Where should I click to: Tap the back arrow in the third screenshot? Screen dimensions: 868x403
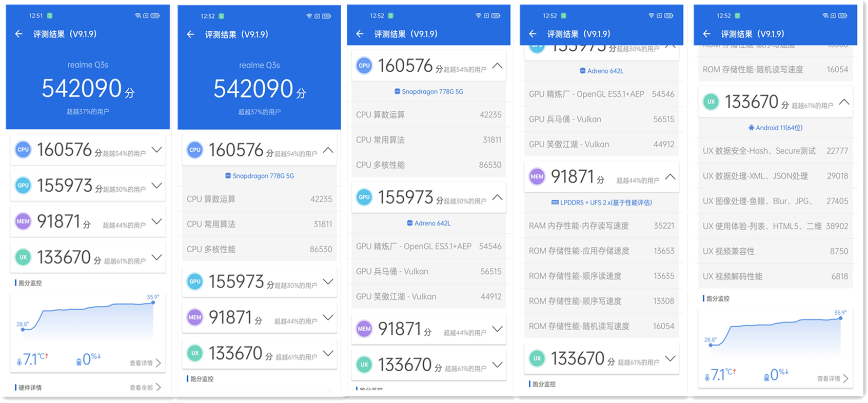(360, 34)
